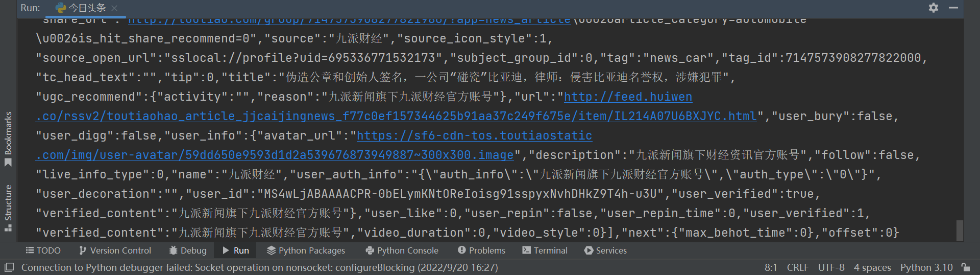Switch to the Run tool window
Viewport: 980px width, 275px height.
click(x=235, y=250)
